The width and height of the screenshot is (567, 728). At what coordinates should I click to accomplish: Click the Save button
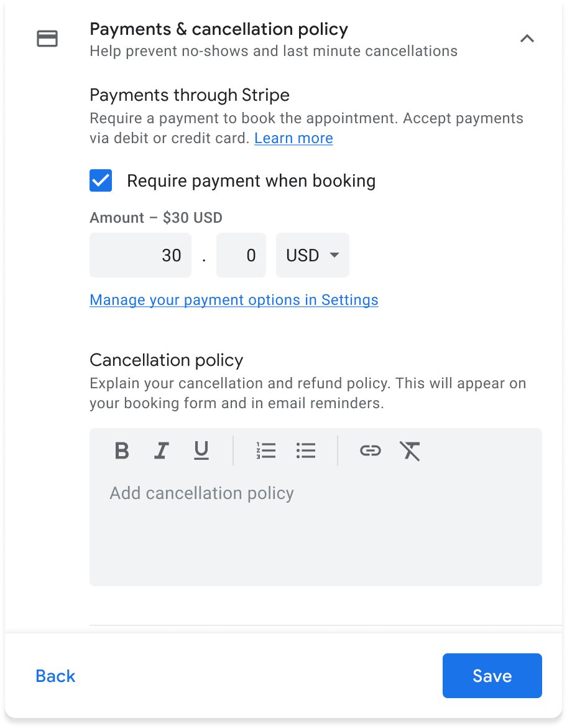tap(492, 676)
